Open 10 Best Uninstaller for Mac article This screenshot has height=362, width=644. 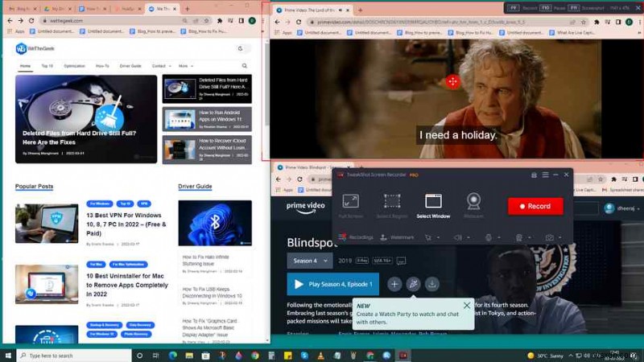click(127, 285)
